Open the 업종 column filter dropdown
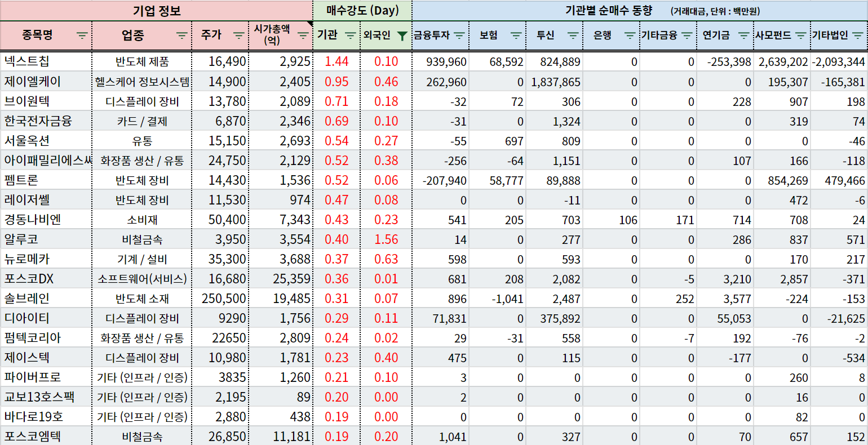Viewport: 868px width, 445px height. click(181, 35)
